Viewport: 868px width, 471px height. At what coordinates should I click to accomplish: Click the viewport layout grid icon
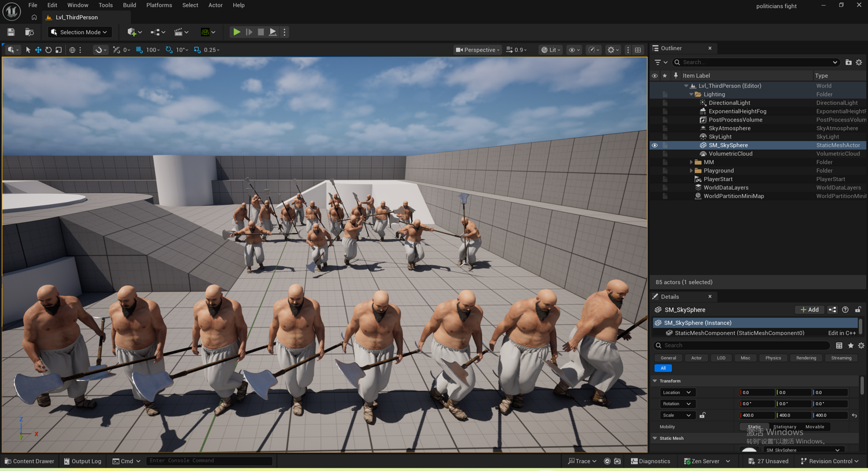(638, 50)
